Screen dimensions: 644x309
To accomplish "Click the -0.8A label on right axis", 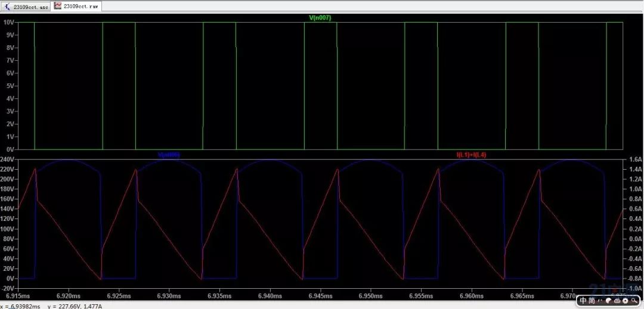I will [x=634, y=278].
